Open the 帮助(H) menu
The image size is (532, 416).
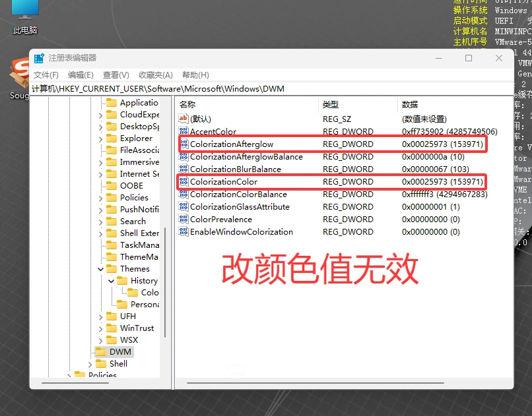click(x=195, y=75)
